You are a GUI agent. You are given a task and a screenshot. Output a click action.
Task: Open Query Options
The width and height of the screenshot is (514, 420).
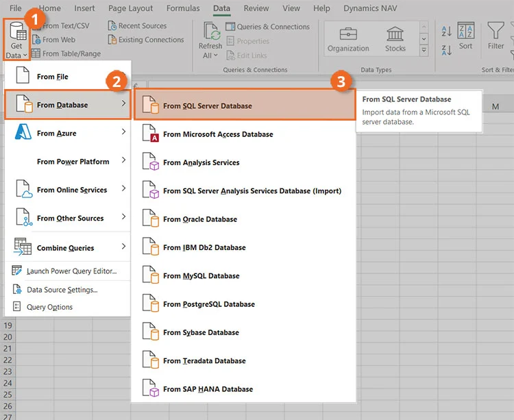point(68,307)
